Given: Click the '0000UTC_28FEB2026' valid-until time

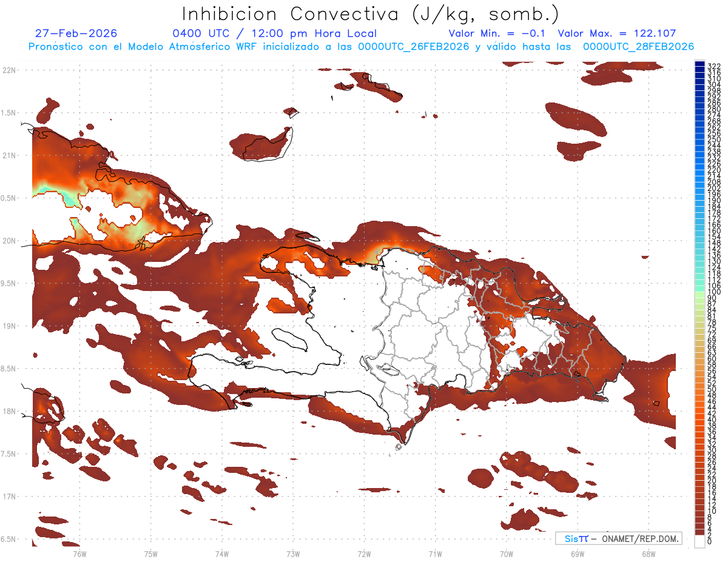Looking at the screenshot, I should [x=638, y=47].
